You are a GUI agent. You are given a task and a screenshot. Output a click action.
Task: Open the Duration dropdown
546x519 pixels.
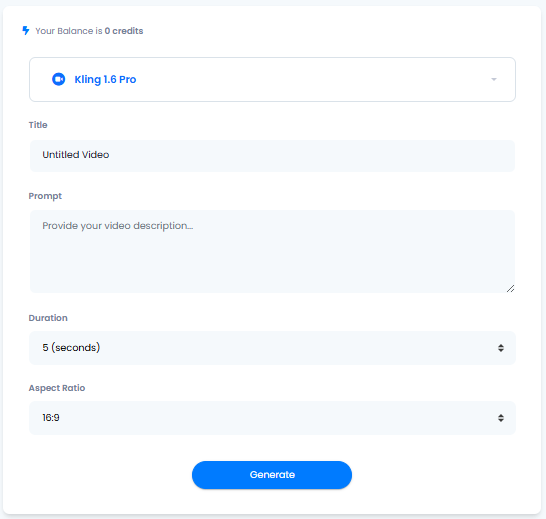pos(272,348)
